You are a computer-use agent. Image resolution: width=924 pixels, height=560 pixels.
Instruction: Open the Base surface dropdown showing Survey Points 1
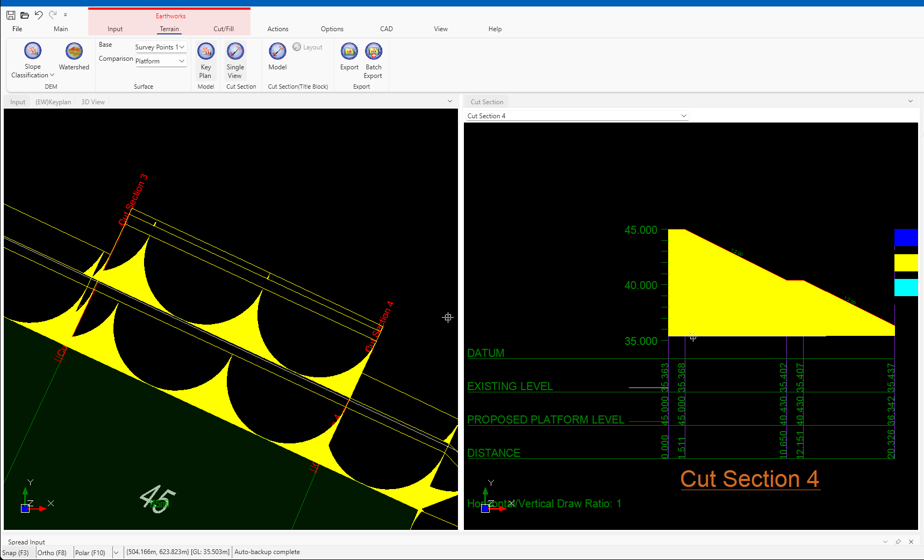click(x=160, y=47)
